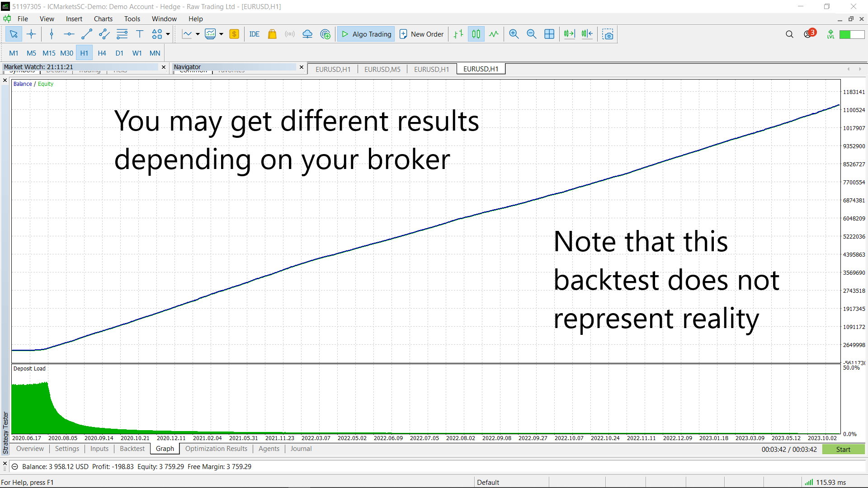
Task: Click the Algo Trading icon
Action: (x=366, y=34)
